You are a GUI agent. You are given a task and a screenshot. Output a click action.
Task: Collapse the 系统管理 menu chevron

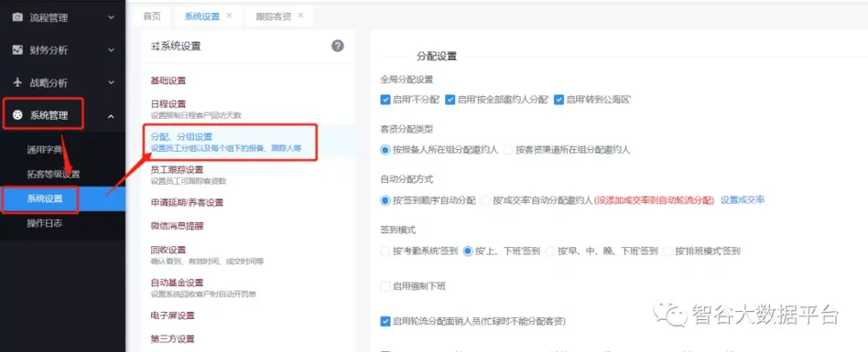pos(110,115)
